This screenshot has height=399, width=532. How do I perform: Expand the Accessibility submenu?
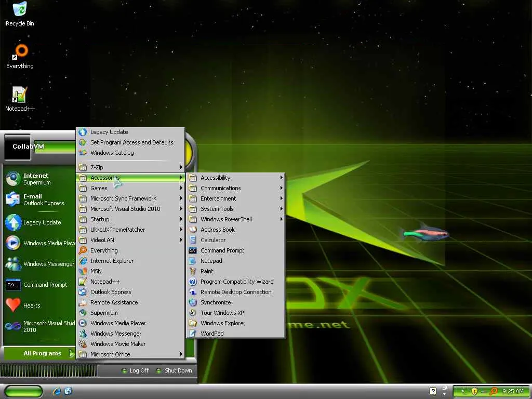(x=236, y=178)
